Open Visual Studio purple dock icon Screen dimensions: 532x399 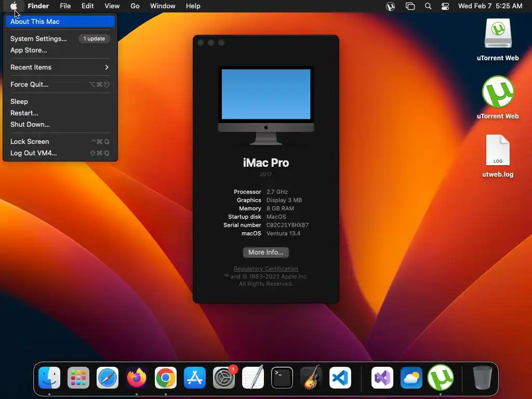click(x=382, y=377)
